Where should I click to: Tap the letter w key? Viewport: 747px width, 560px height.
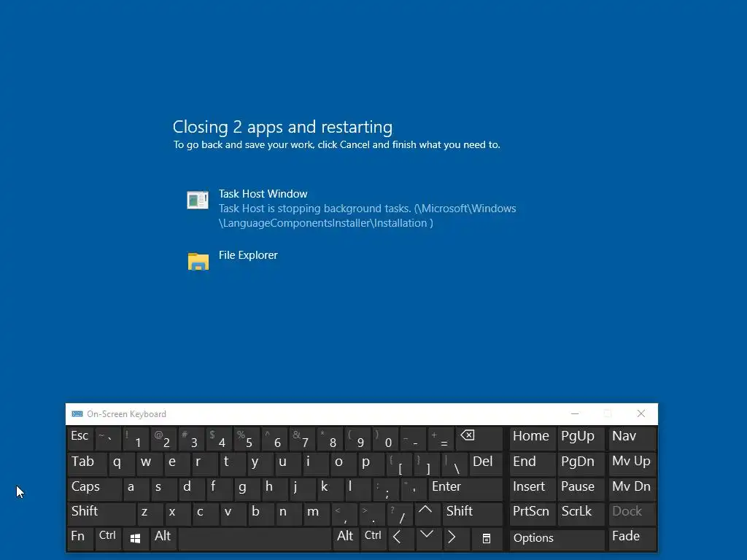150,463
